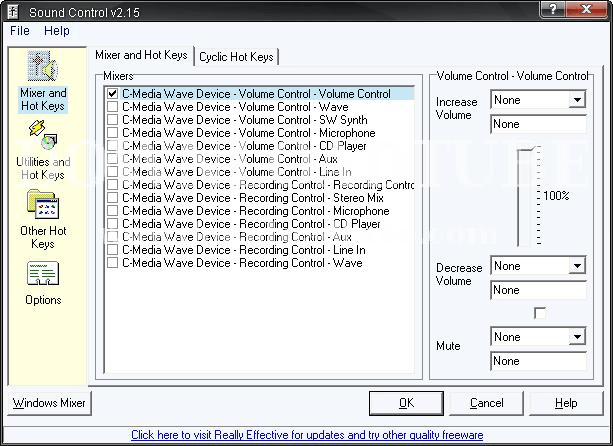Check Volume Control - Line In mixer
The width and height of the screenshot is (613, 446).
click(x=113, y=172)
